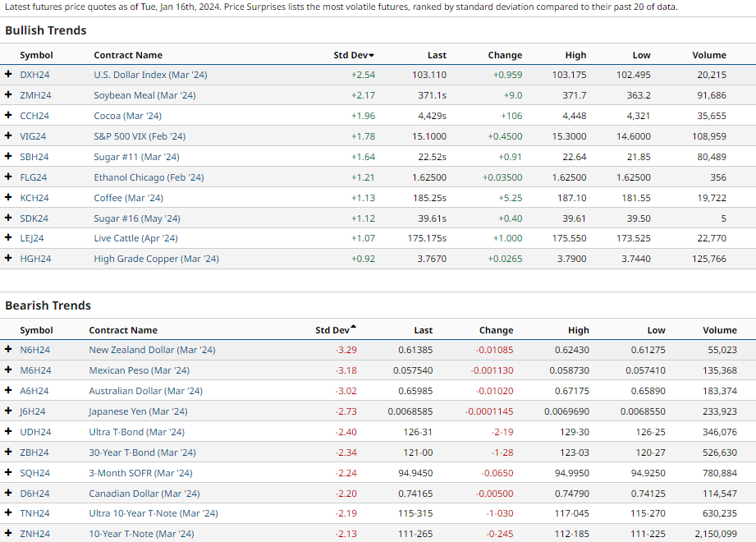Expand the ZMH24 Soybean Meal row
Screen dimensions: 756x542
tap(8, 95)
